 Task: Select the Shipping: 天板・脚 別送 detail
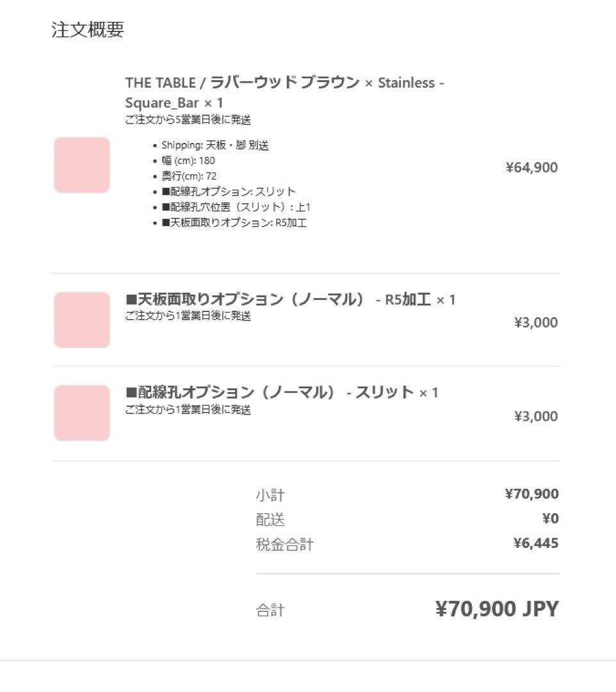click(215, 145)
